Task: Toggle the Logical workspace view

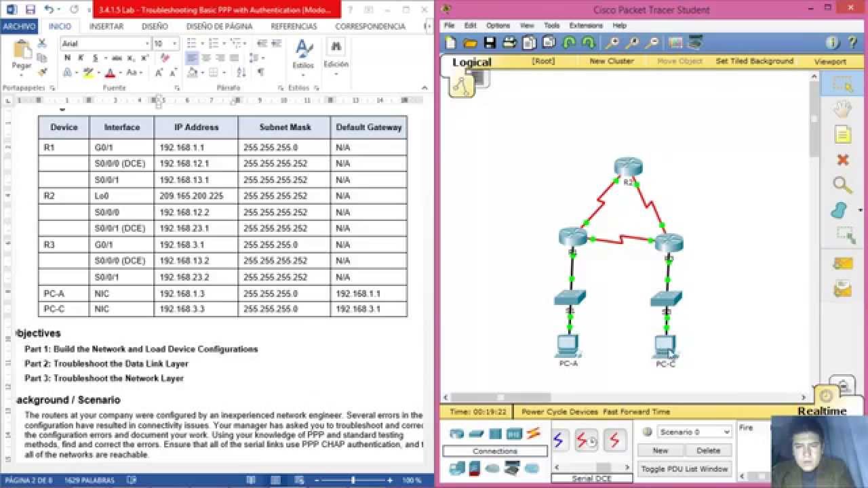Action: click(x=471, y=62)
